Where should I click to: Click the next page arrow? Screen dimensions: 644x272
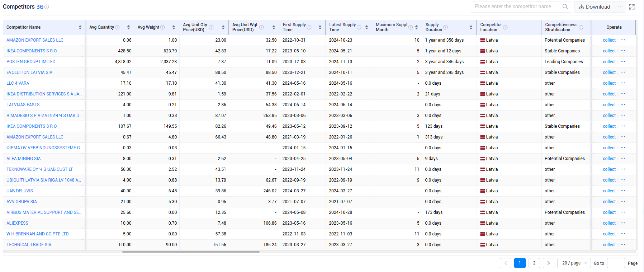(549, 263)
